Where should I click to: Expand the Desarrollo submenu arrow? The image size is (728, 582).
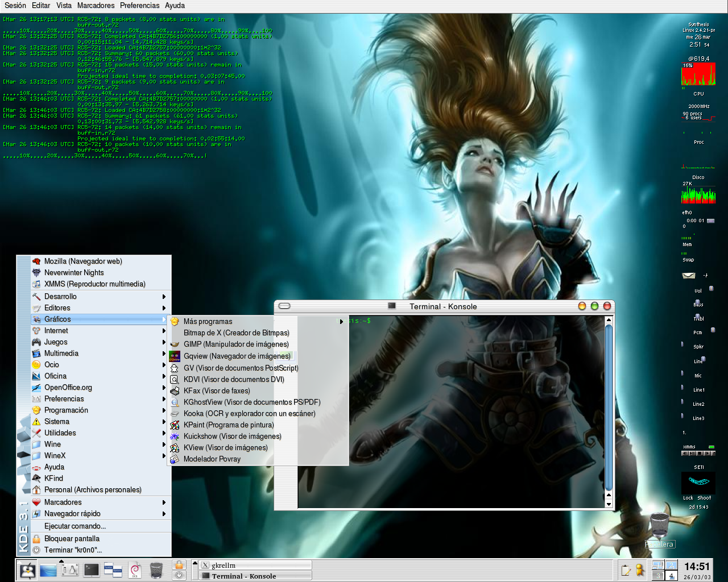[164, 297]
